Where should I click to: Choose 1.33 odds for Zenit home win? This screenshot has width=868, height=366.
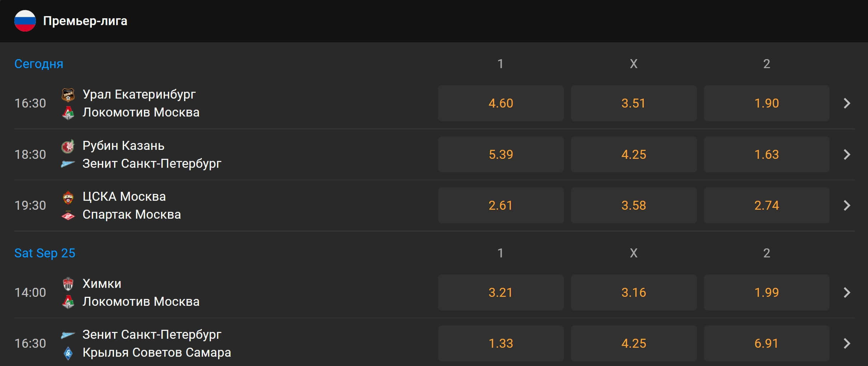click(501, 343)
